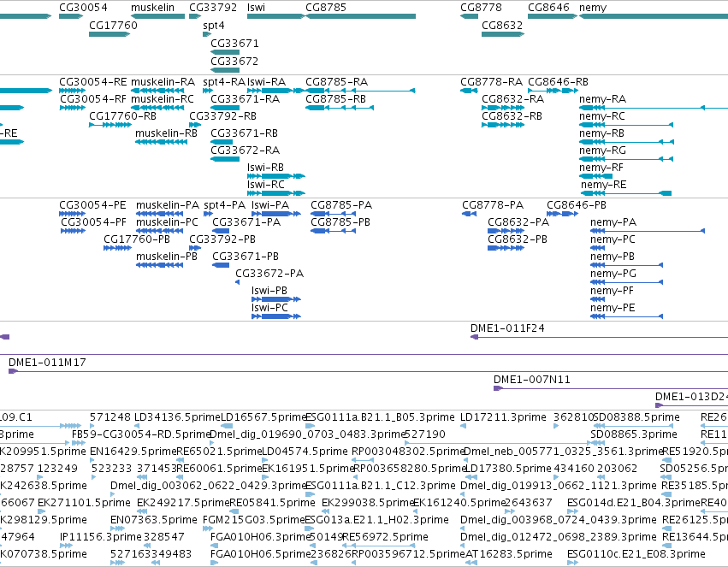Select transcript CG30054-RE
The image size is (728, 567).
93,81
